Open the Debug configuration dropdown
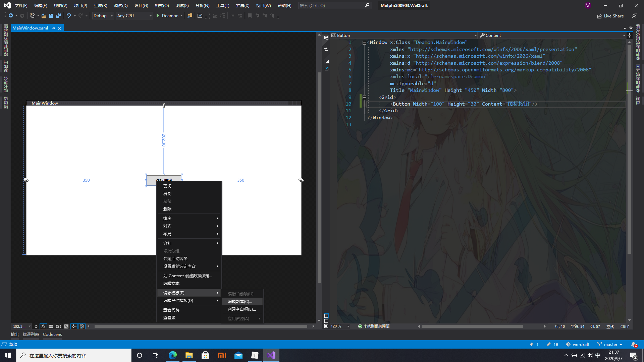 coord(102,15)
